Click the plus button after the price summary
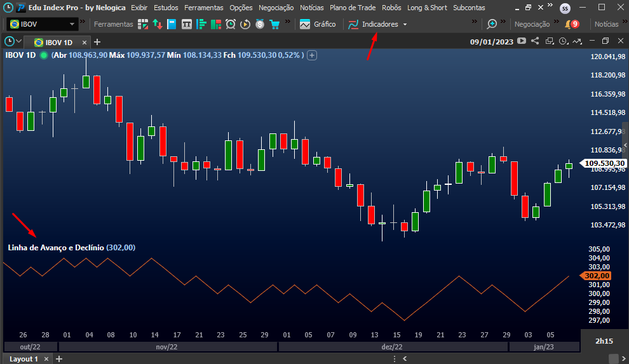This screenshot has height=364, width=629. tap(312, 55)
